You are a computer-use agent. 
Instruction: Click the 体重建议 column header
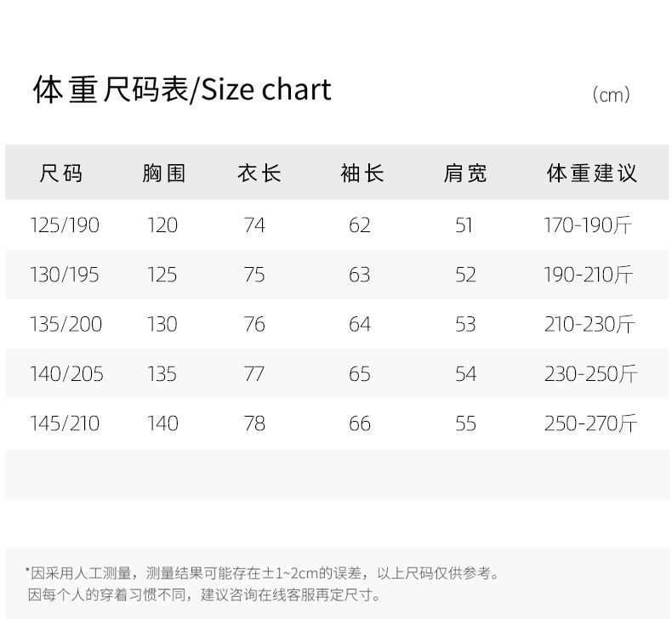[x=591, y=173]
